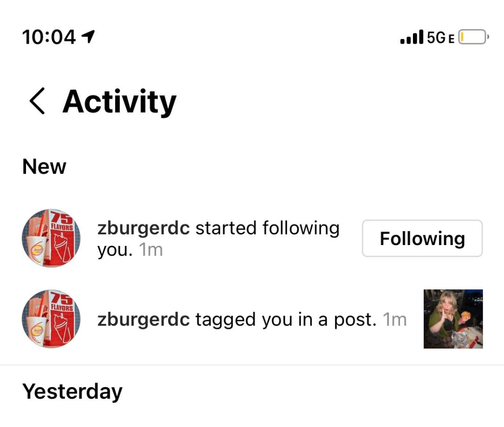
Task: Tap the 1m timestamp on the tagged notification
Action: [x=395, y=320]
